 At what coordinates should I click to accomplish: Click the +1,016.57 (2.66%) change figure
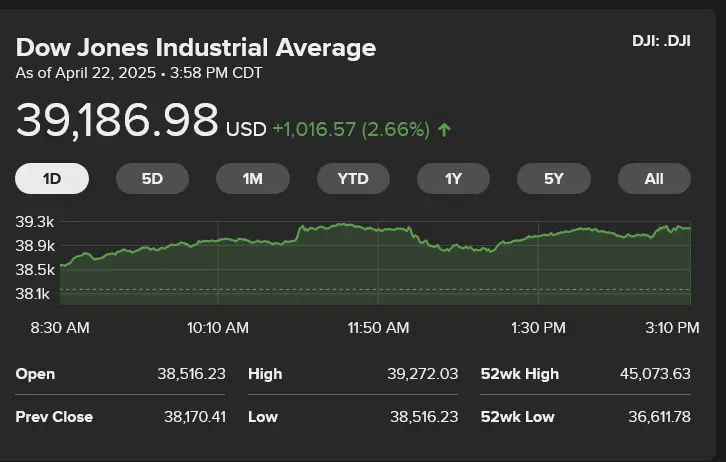pos(351,129)
